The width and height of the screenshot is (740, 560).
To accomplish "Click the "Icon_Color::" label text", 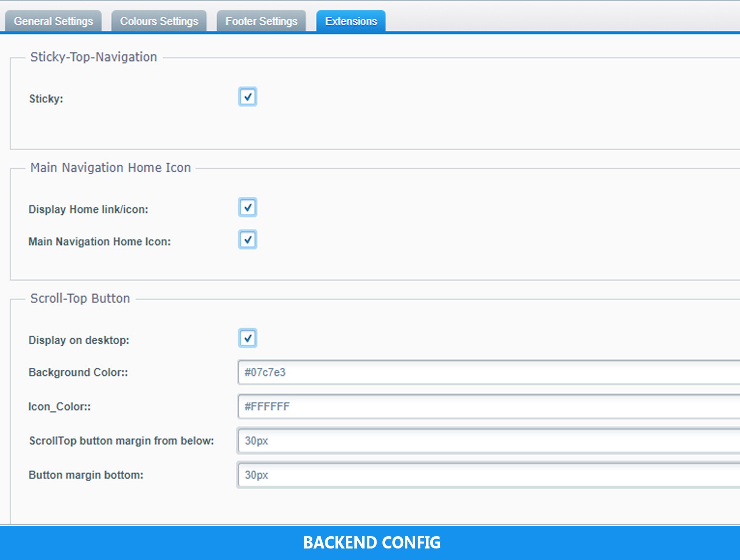I will pos(60,407).
